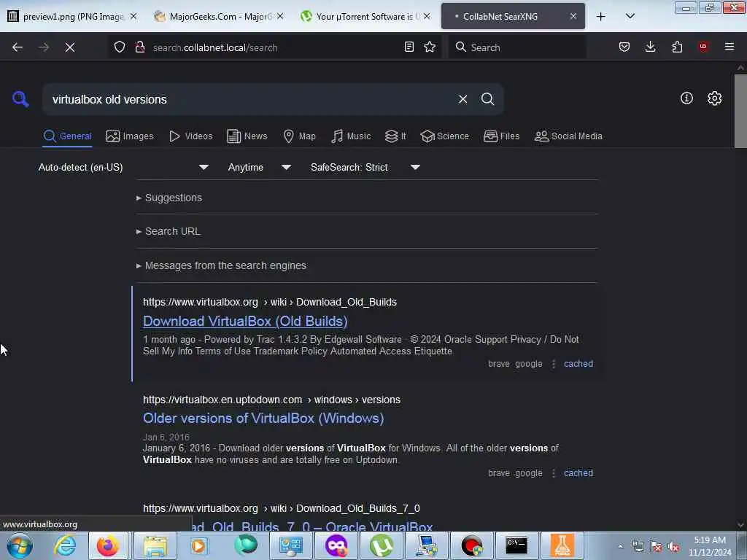The width and height of the screenshot is (747, 560).
Task: Select the Images search category
Action: [x=130, y=136]
